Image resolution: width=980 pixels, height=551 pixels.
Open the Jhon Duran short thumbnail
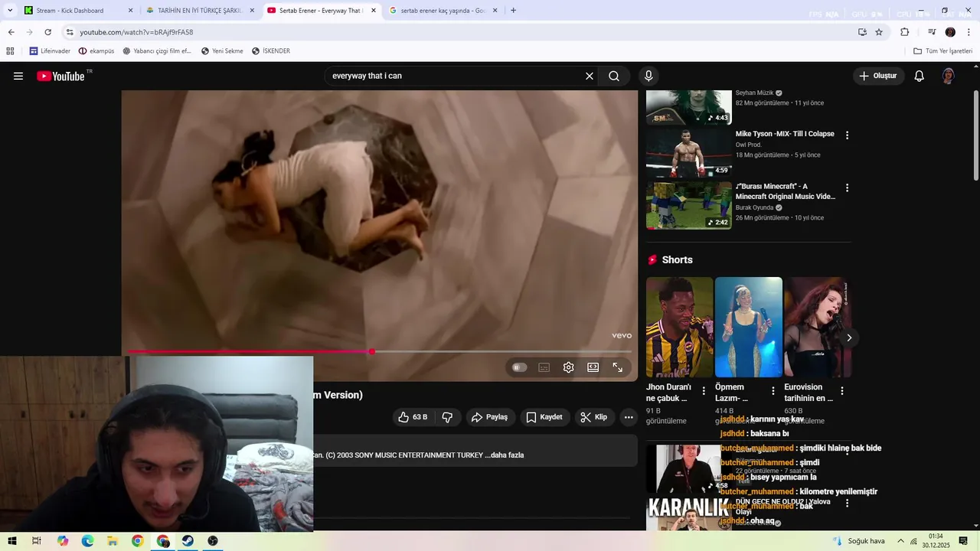tap(679, 327)
